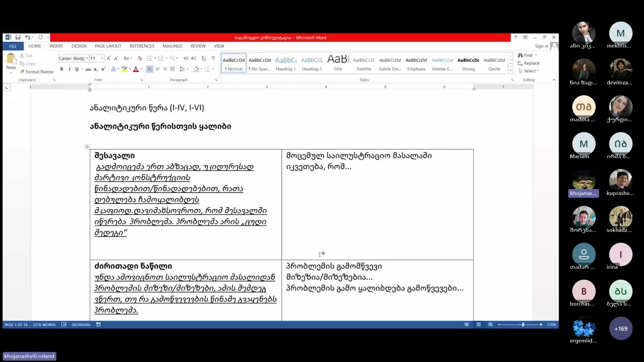The width and height of the screenshot is (644, 362).
Task: Clear all formatting from selection
Action: point(140,58)
